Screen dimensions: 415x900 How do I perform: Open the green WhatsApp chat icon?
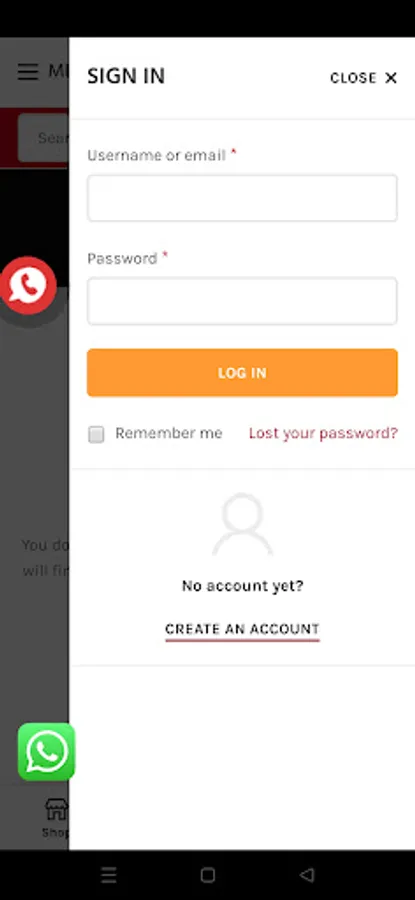pyautogui.click(x=46, y=751)
